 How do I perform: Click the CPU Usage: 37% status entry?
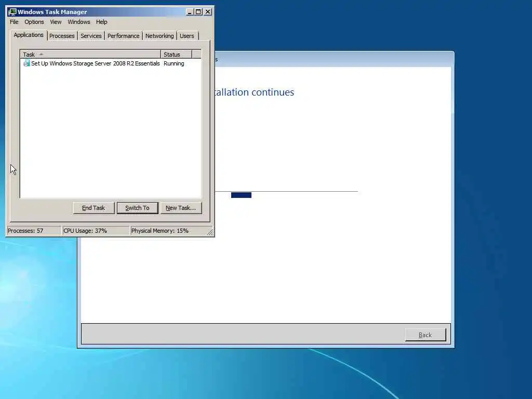click(x=96, y=231)
